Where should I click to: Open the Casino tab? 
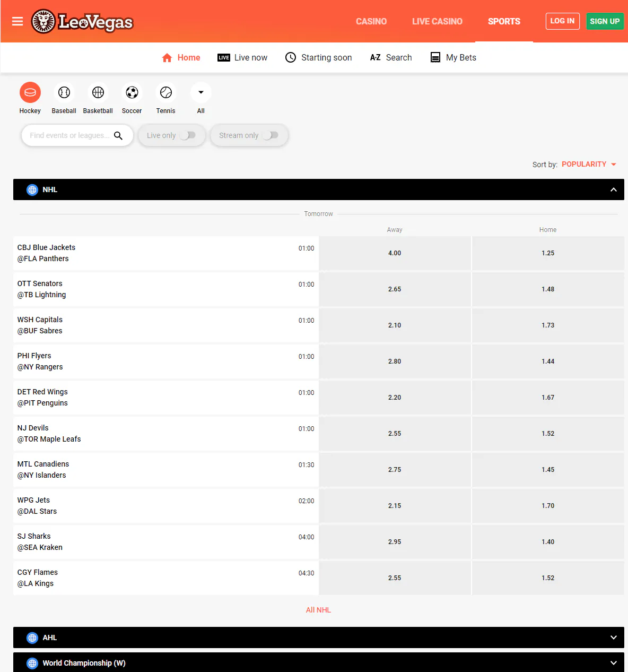371,21
